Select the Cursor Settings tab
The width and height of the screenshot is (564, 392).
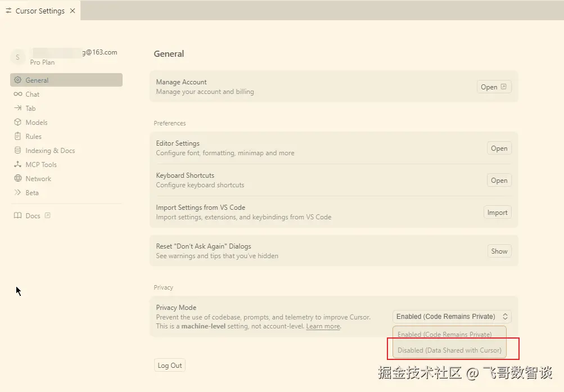tap(40, 11)
